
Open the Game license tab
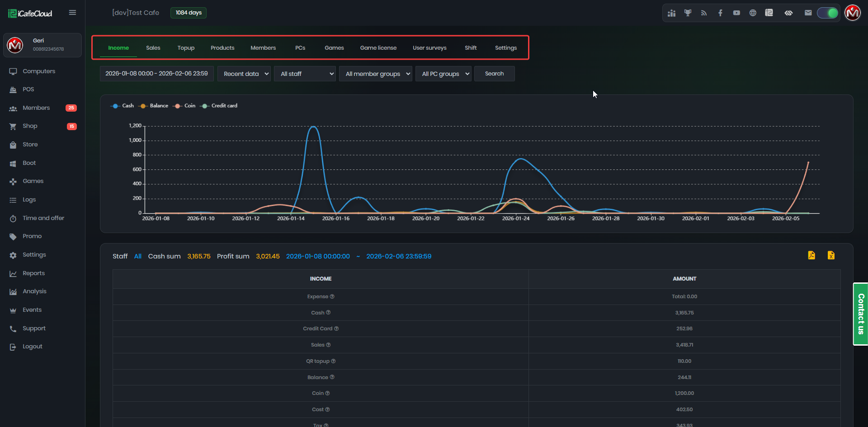pyautogui.click(x=378, y=48)
